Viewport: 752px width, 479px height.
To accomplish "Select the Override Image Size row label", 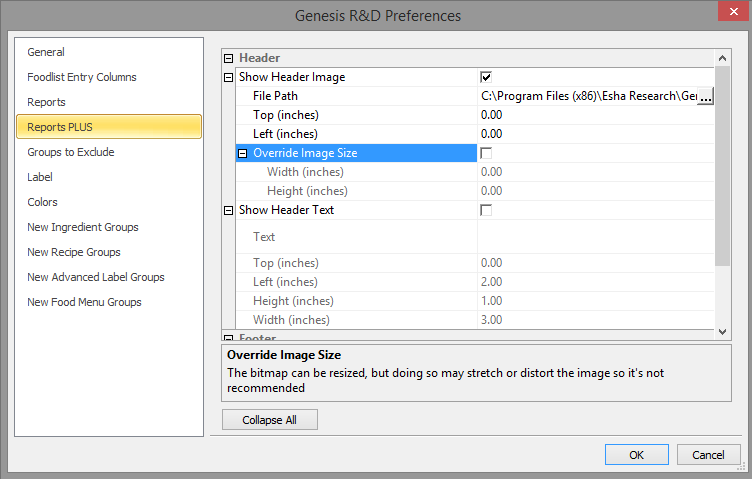I will tap(306, 153).
